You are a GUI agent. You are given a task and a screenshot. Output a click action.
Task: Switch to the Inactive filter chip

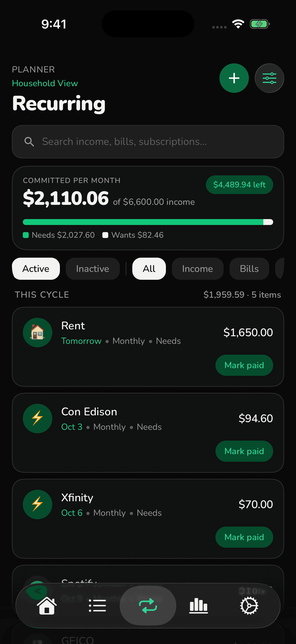pyautogui.click(x=93, y=268)
